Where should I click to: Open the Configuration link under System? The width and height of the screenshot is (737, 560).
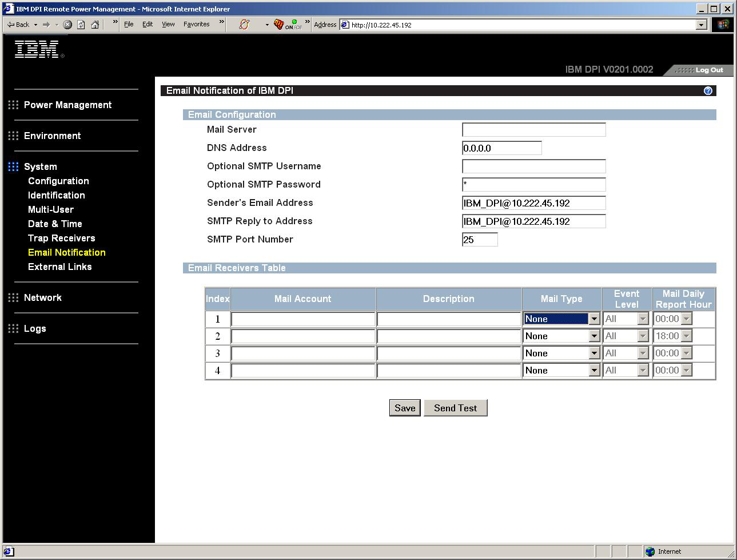pos(58,181)
